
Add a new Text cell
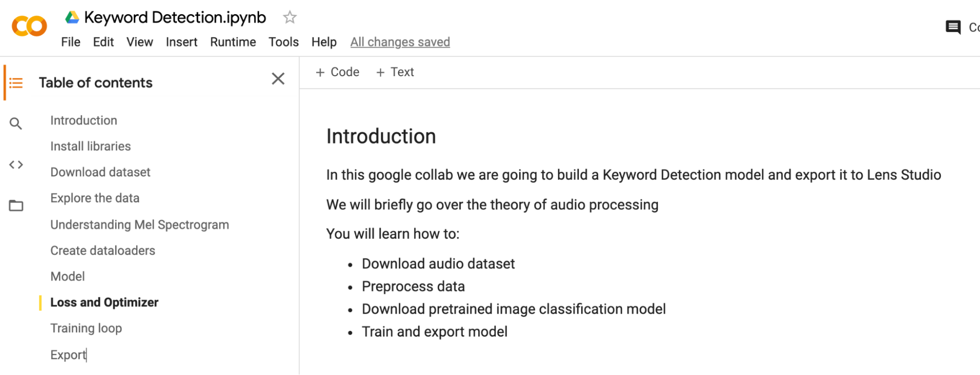click(395, 72)
